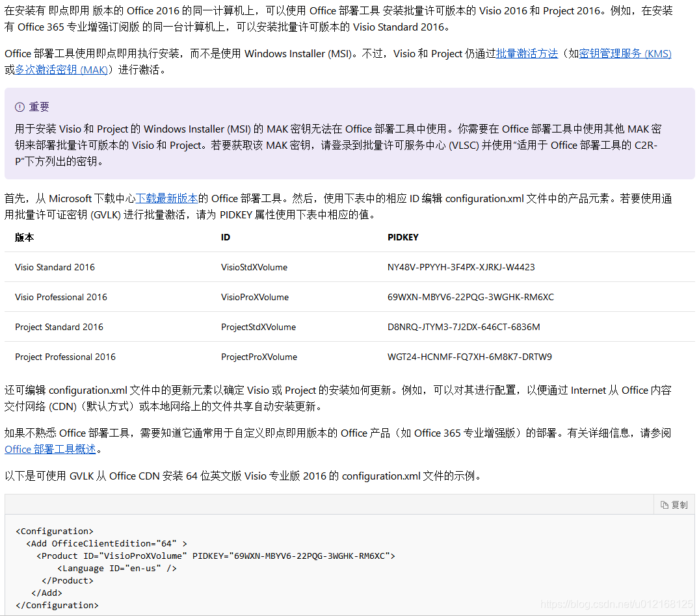Click the </Configuration> closing tag line
699x616 pixels.
57,606
